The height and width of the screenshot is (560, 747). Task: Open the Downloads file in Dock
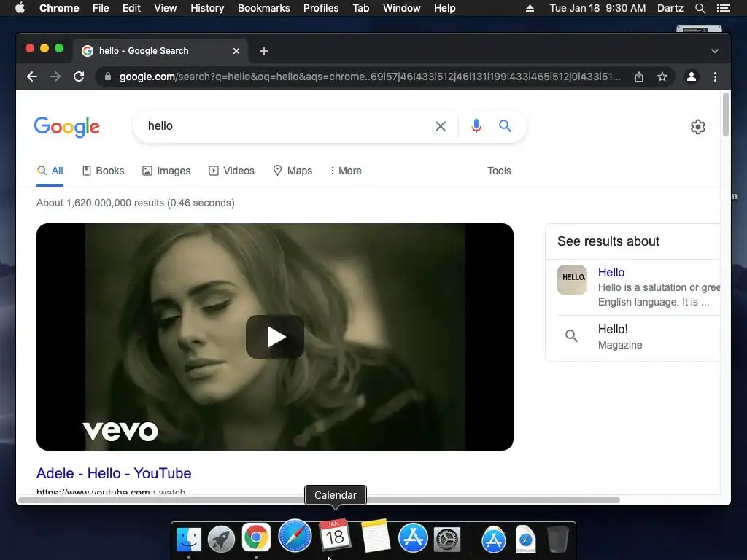pos(525,539)
